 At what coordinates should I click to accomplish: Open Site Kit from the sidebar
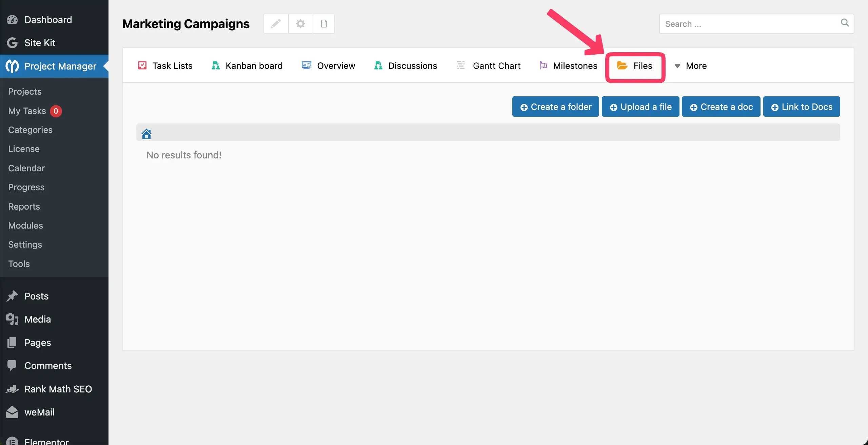(x=39, y=43)
